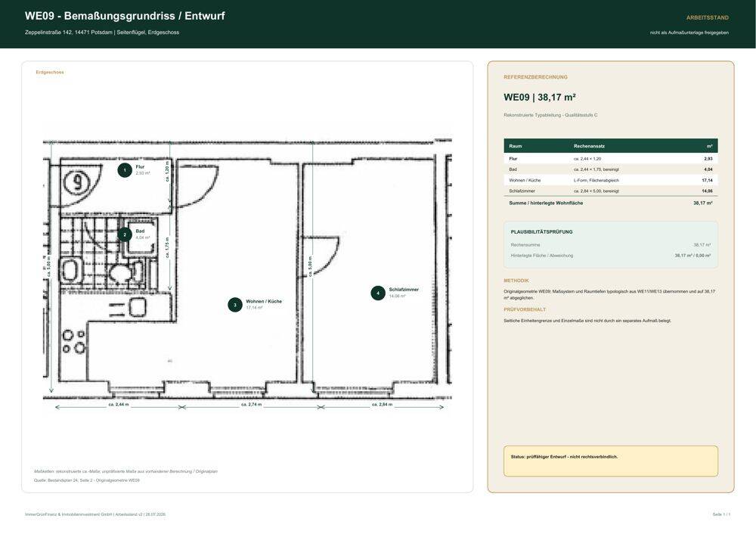Click the 'Raum' column header
Image resolution: width=756 pixels, height=534 pixels.
pyautogui.click(x=516, y=146)
